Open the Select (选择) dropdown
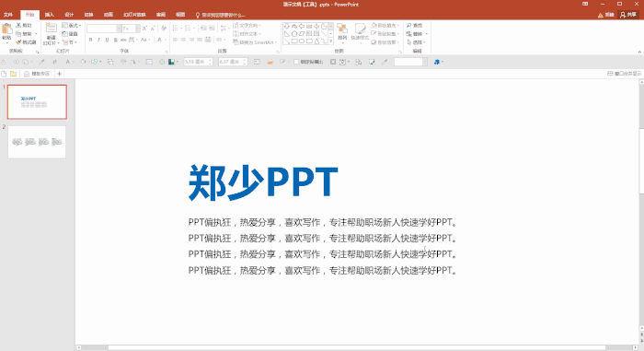Image resolution: width=644 pixels, height=351 pixels. 417,42
